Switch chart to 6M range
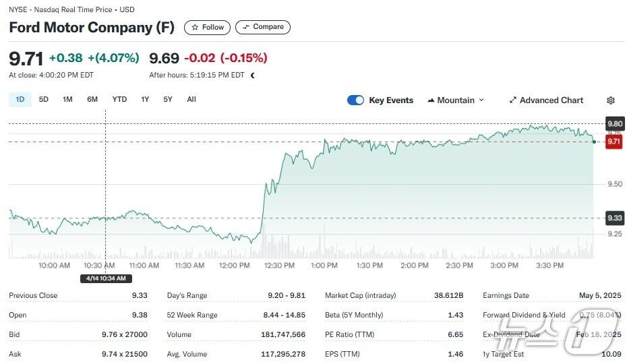627x364 pixels. (x=92, y=100)
